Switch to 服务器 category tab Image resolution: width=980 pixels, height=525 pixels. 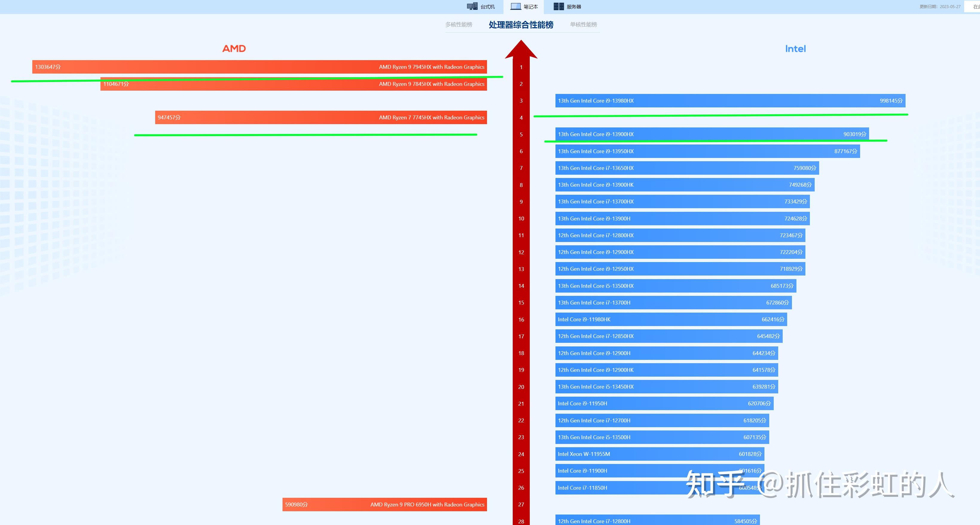pos(567,7)
